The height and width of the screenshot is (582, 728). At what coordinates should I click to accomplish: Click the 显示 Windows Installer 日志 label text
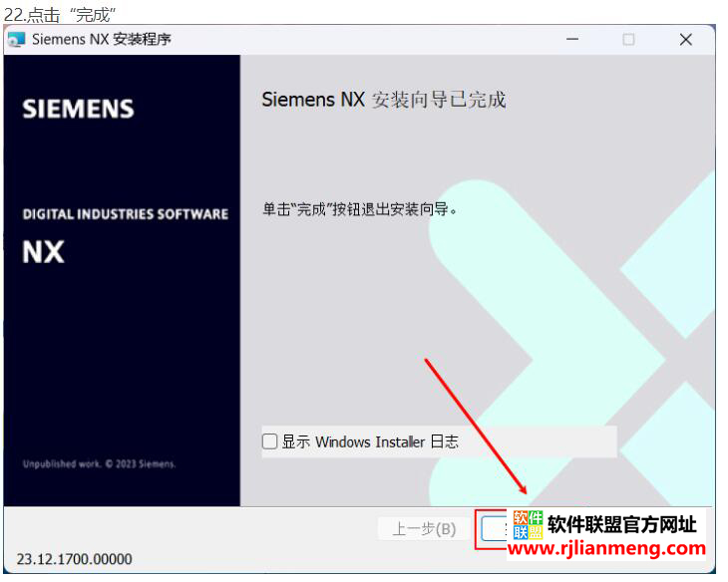370,441
